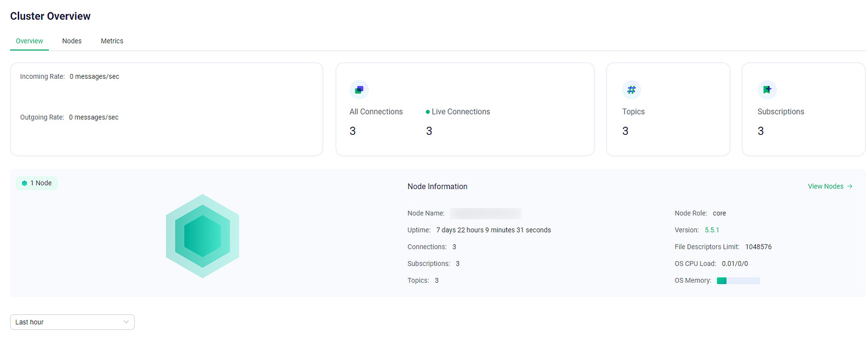This screenshot has height=337, width=868.
Task: Click File Descriptors Limit 1048576 value
Action: pyautogui.click(x=758, y=246)
